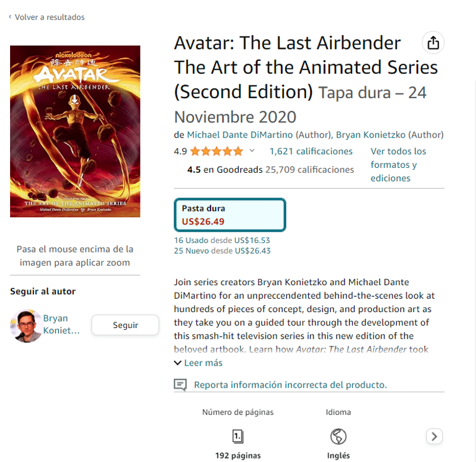Click the star rating icons
The height and width of the screenshot is (462, 476).
217,151
